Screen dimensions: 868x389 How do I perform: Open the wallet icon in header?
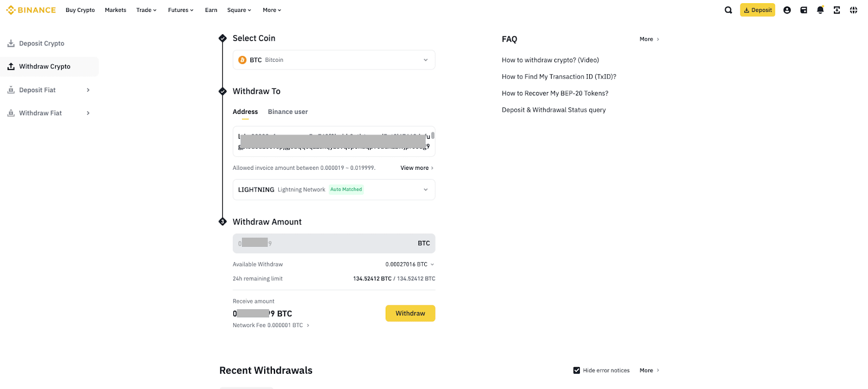point(803,10)
